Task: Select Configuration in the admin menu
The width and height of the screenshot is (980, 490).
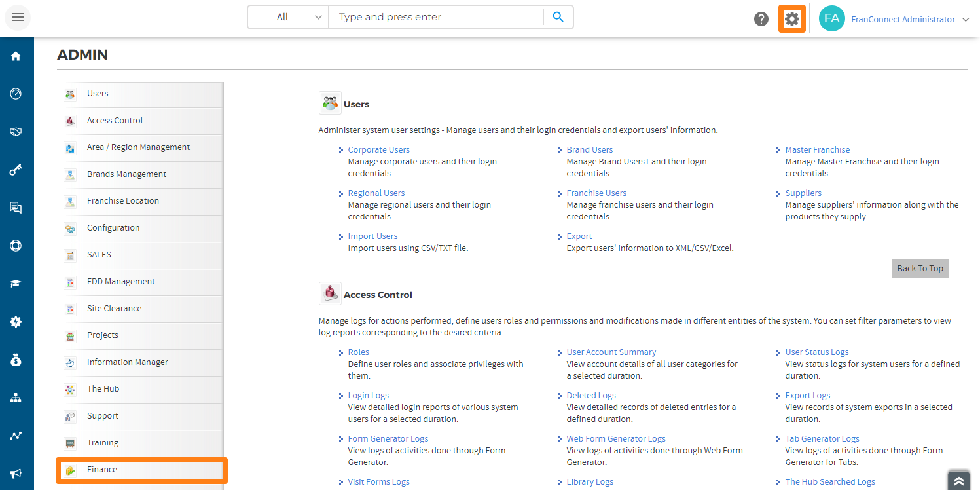Action: click(113, 228)
